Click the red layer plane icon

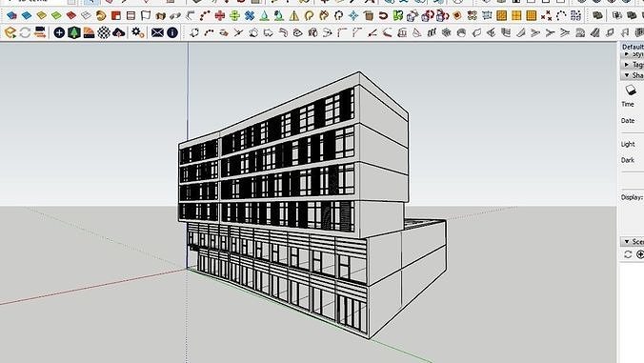point(71,15)
